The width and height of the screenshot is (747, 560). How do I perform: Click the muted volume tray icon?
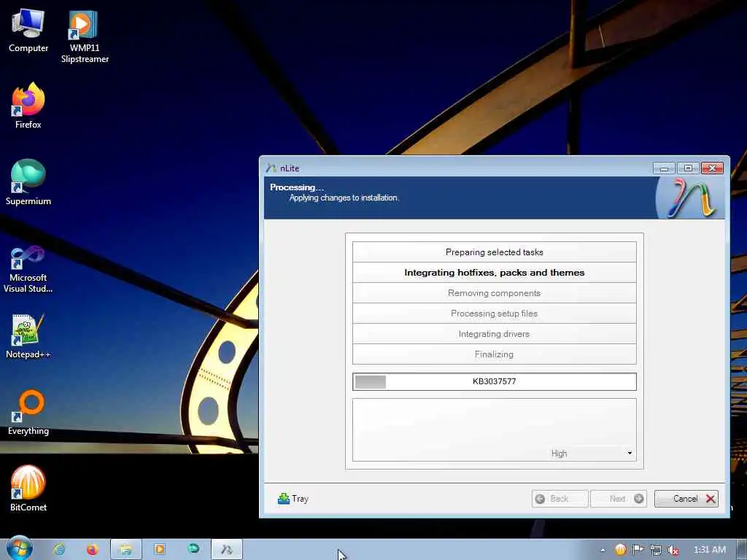point(673,550)
